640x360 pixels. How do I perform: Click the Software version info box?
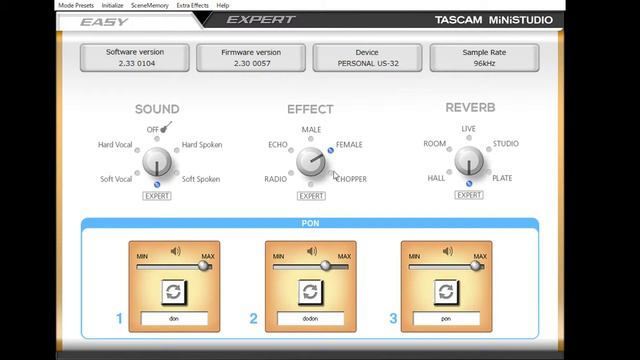tap(135, 58)
